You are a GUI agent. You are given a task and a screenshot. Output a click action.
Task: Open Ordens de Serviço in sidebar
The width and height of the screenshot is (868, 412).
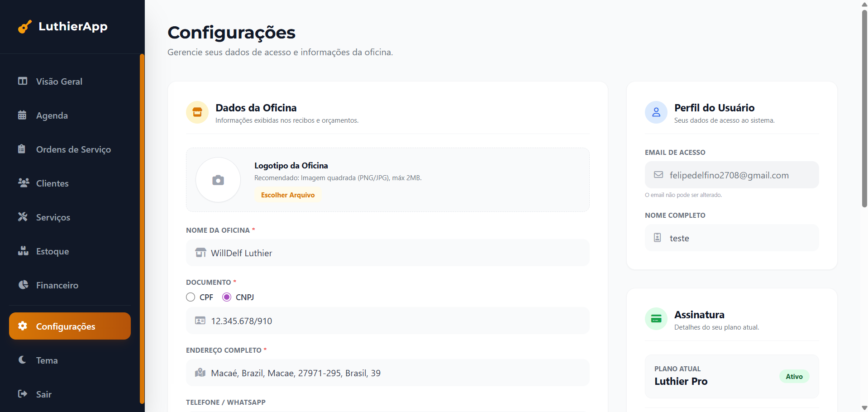coord(73,149)
